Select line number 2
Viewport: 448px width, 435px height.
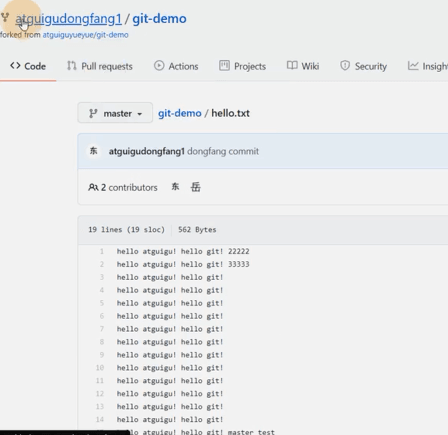(102, 264)
